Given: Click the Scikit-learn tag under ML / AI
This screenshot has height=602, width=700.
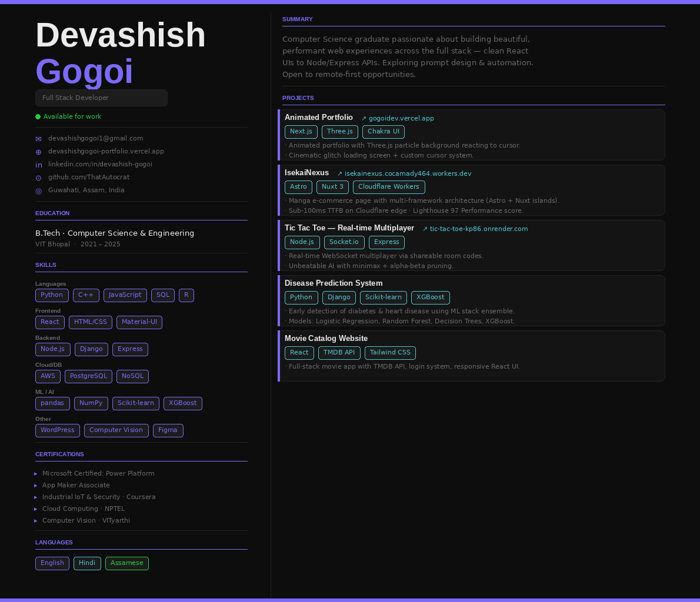Looking at the screenshot, I should (136, 403).
